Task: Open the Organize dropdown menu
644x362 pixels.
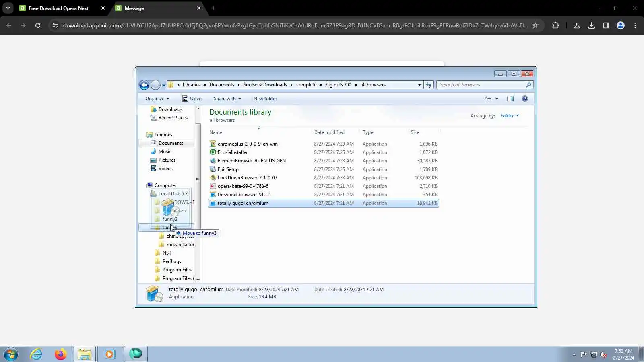Action: [x=157, y=99]
